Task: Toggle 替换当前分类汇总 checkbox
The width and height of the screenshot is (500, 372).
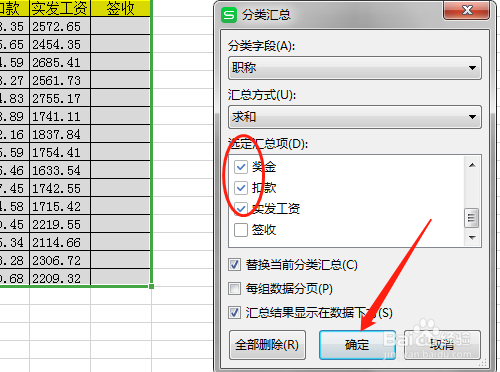Action: (x=234, y=265)
